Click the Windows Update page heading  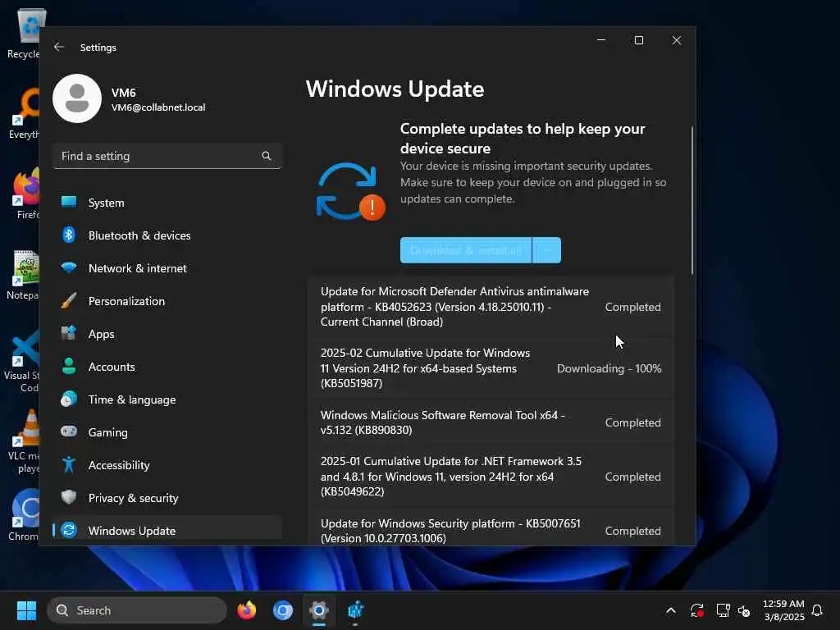pos(395,89)
